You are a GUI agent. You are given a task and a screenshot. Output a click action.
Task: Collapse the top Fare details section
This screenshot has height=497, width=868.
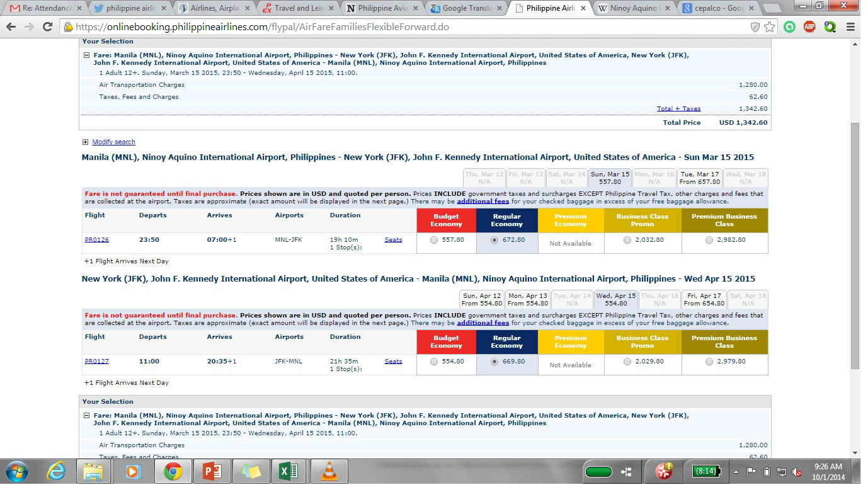(87, 55)
